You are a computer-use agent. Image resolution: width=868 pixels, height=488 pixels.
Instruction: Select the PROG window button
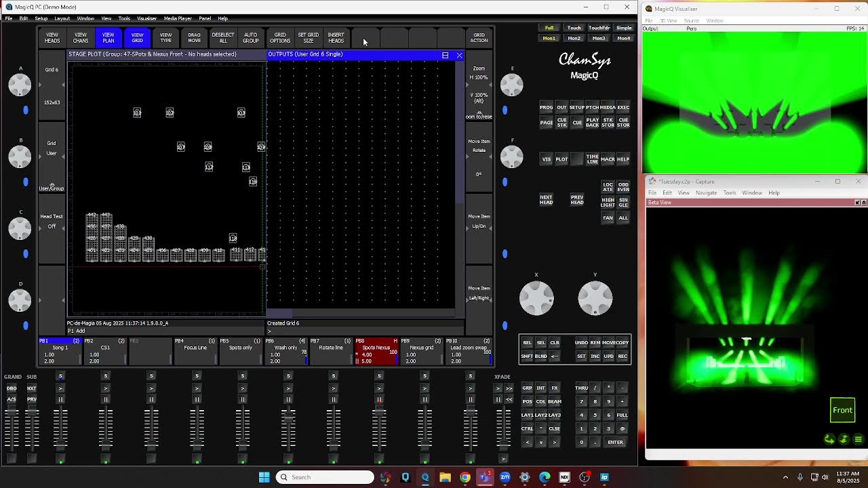(x=546, y=107)
